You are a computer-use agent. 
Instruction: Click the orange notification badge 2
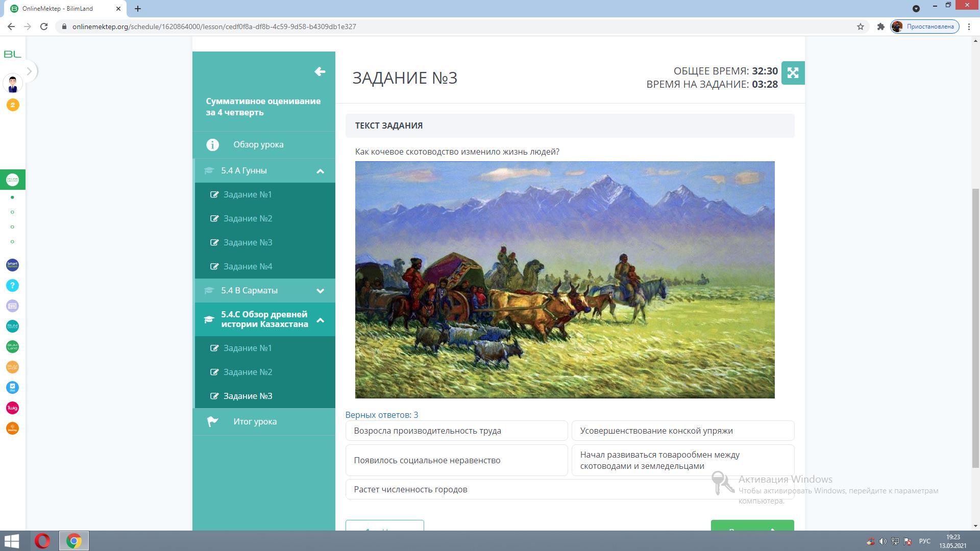coord(13,105)
